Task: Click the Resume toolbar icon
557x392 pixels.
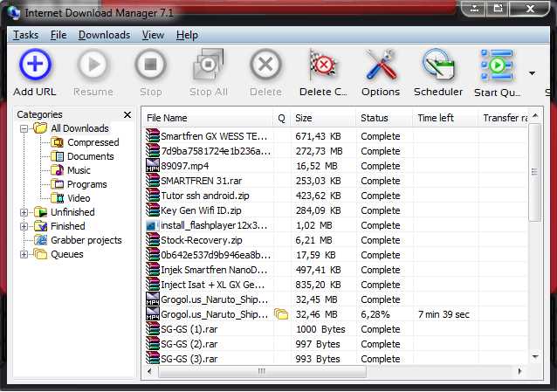Action: tap(93, 65)
